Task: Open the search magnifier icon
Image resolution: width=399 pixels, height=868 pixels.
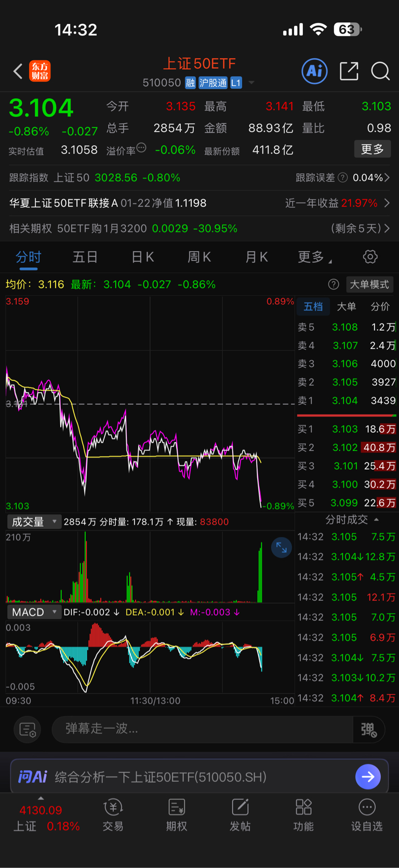Action: 380,71
